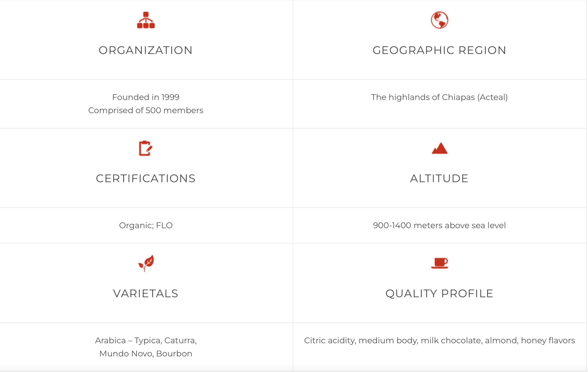The image size is (588, 372).
Task: Click the 'Founded in 1999' text
Action: [146, 97]
